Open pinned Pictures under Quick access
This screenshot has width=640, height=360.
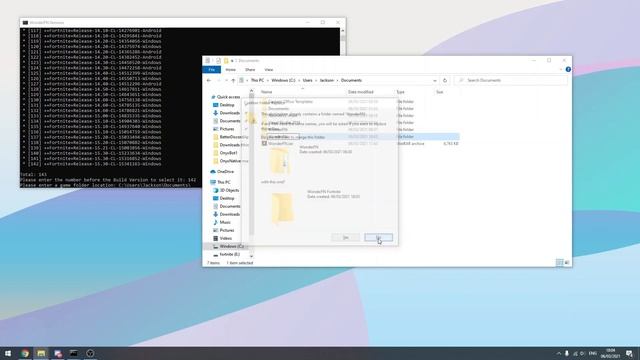tap(227, 129)
